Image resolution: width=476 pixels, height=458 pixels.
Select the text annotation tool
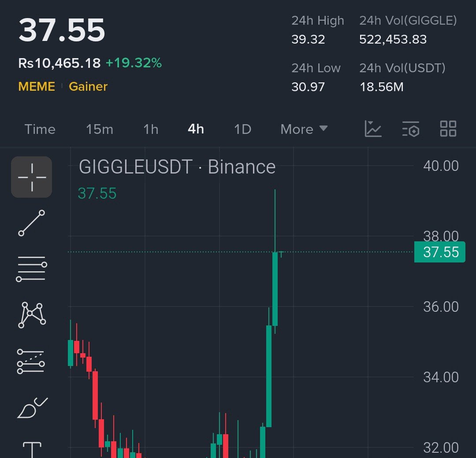coord(32,450)
